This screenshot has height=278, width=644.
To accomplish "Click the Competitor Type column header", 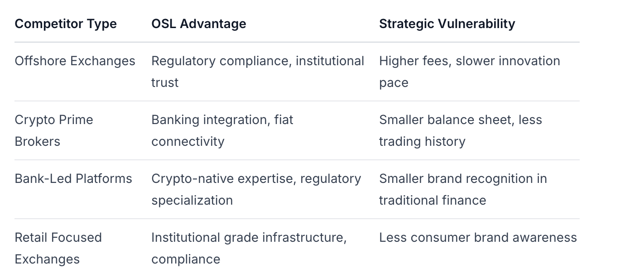I will (66, 24).
